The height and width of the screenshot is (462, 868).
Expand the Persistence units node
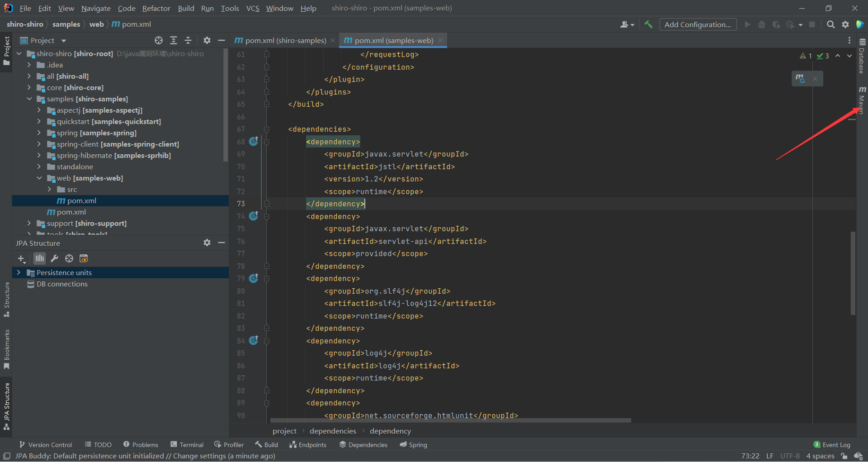[19, 272]
